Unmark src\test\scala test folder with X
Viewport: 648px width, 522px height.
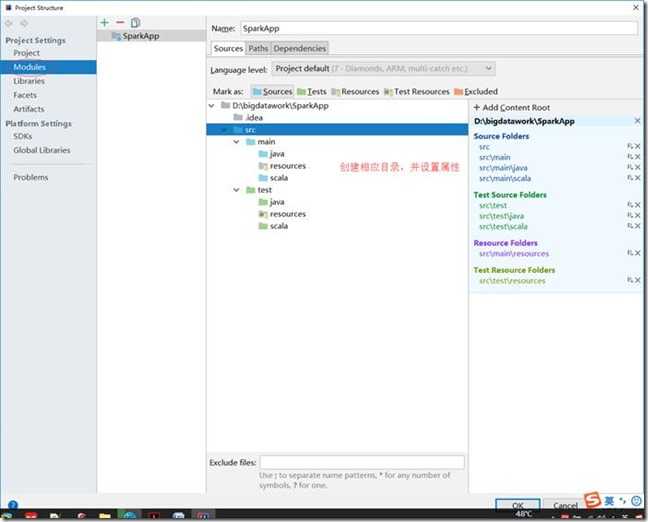[x=638, y=226]
